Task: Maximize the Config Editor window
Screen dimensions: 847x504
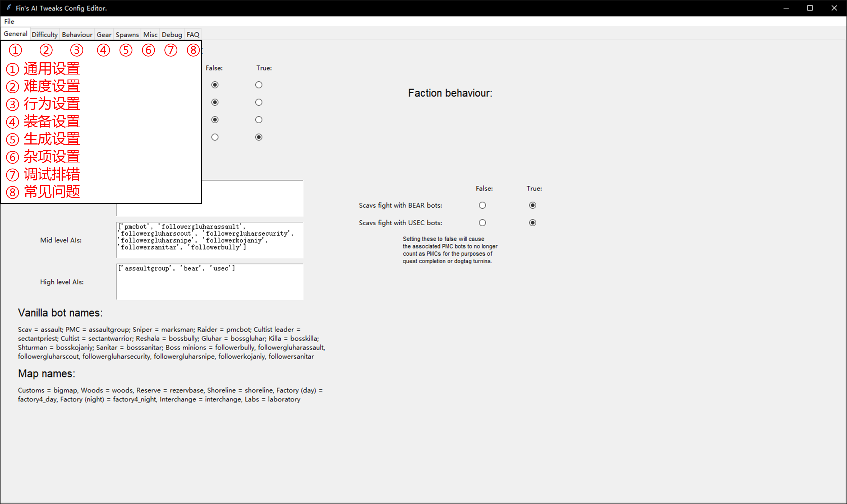Action: click(810, 8)
